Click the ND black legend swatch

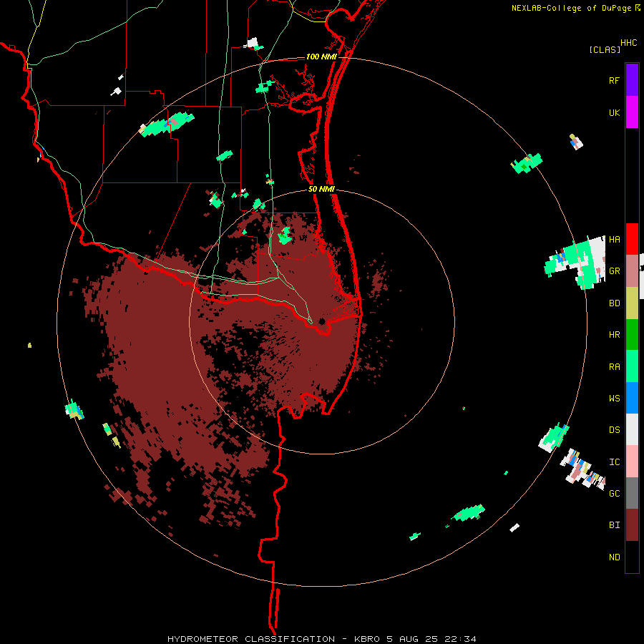632,557
